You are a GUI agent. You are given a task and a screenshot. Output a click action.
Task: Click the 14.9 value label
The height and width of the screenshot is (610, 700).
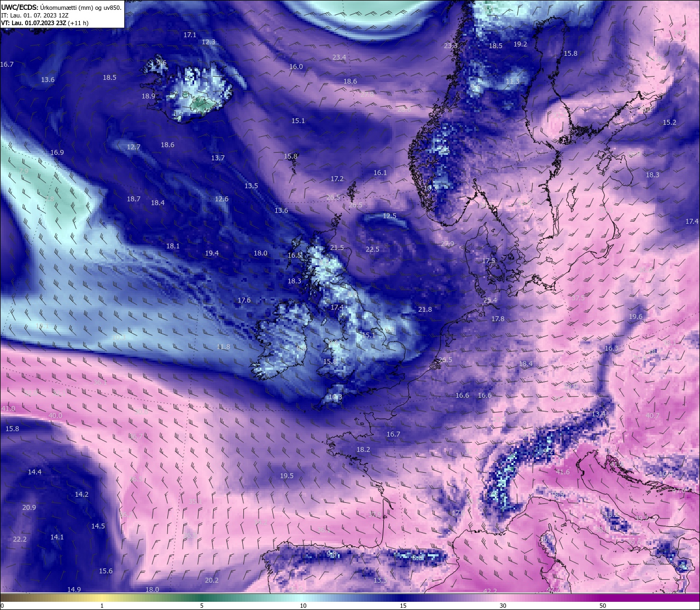74,590
